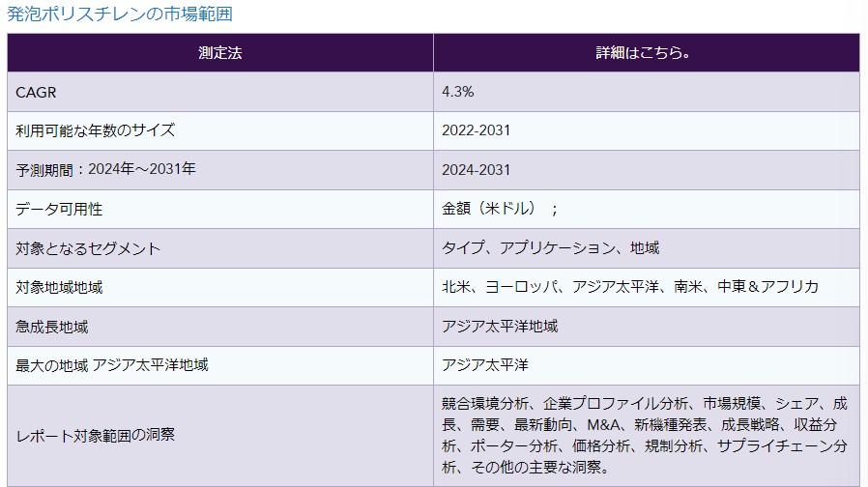Click the 4.3% value cell
The height and width of the screenshot is (487, 868).
[647, 92]
